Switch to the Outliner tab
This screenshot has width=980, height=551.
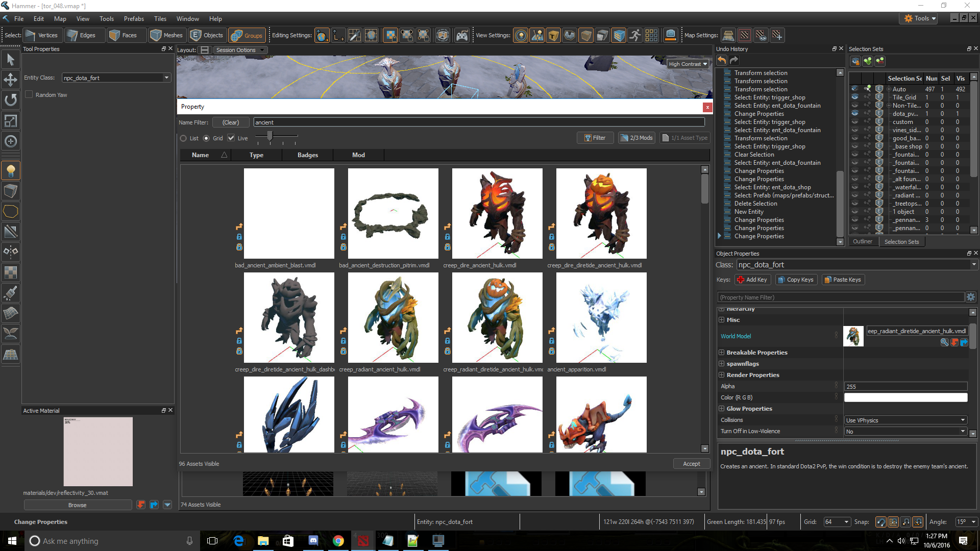pyautogui.click(x=862, y=242)
